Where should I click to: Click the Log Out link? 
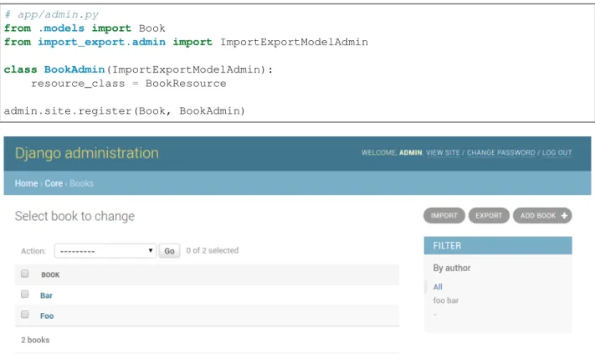557,152
